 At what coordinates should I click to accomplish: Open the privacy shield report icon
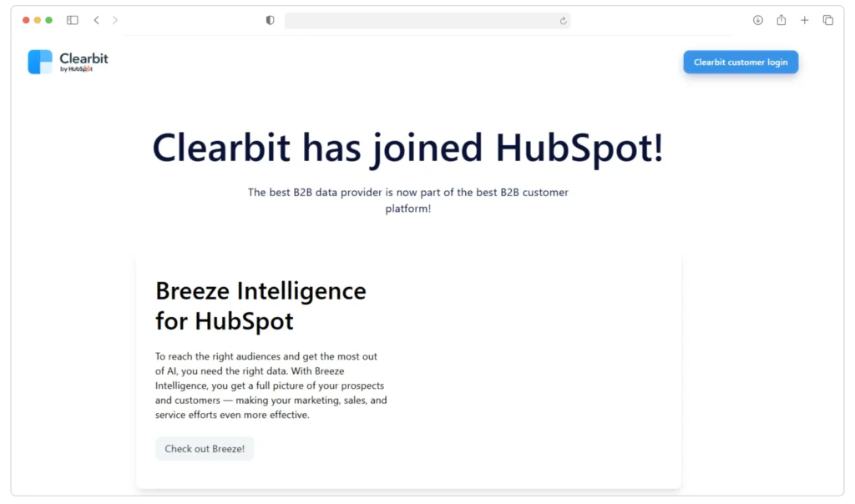270,20
